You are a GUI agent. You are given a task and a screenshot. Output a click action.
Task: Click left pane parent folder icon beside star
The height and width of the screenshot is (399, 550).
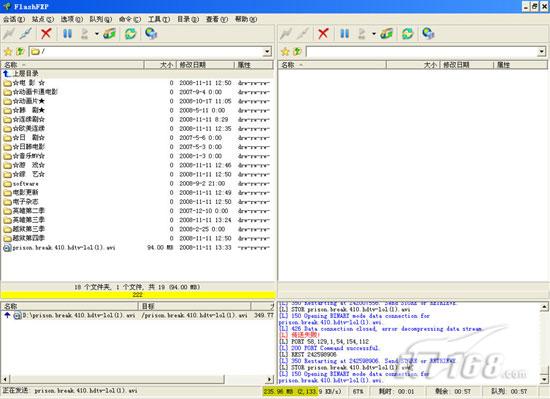20,52
